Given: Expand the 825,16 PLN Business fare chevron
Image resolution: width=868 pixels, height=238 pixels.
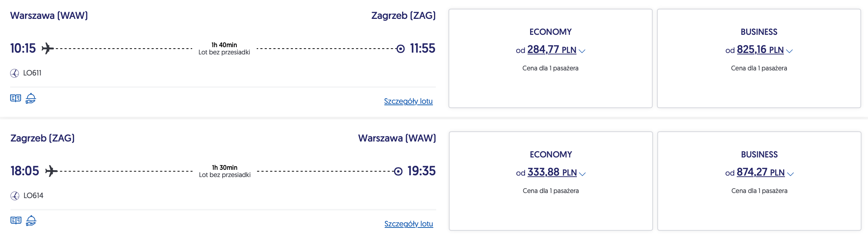Looking at the screenshot, I should coord(789,51).
